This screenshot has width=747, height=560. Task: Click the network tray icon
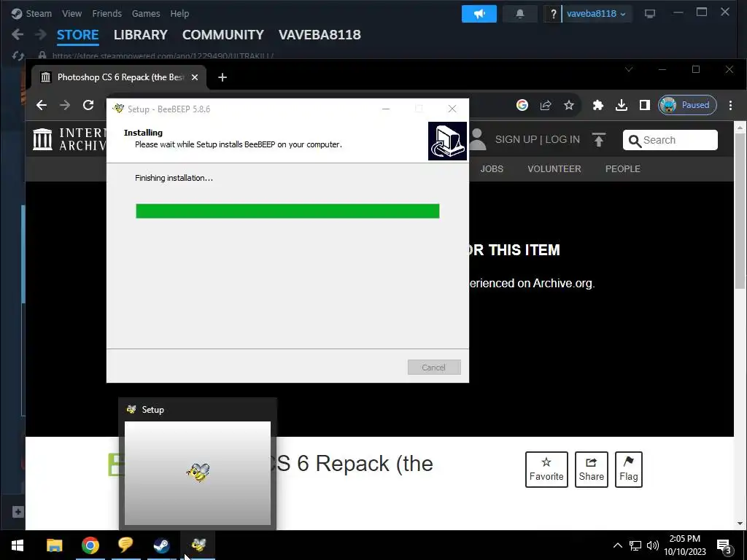[x=635, y=545]
